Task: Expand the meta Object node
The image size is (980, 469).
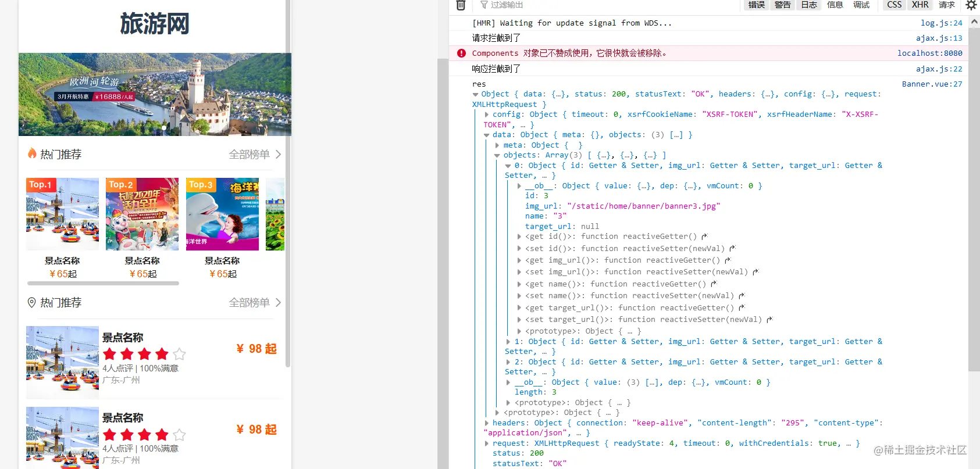Action: 497,145
